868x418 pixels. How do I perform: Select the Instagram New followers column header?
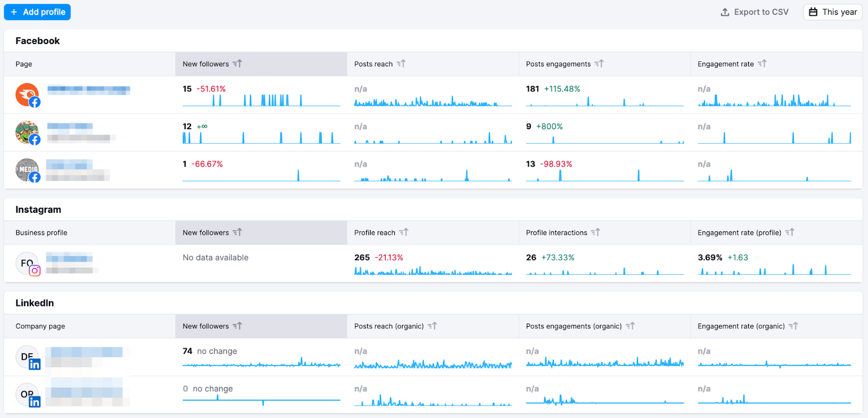206,232
